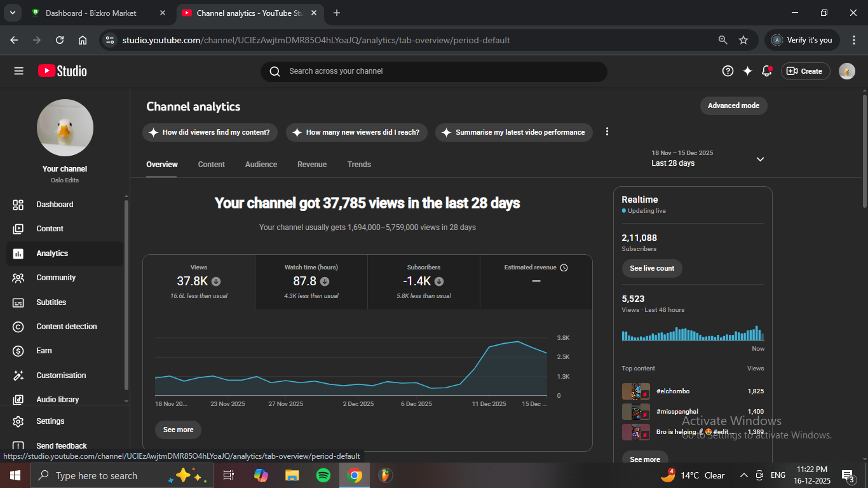
Task: Open the three-dot menu beside suggestion chips
Action: pos(607,132)
